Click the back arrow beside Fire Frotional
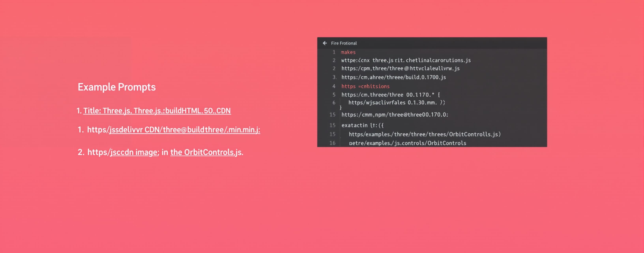644x253 pixels. (325, 43)
